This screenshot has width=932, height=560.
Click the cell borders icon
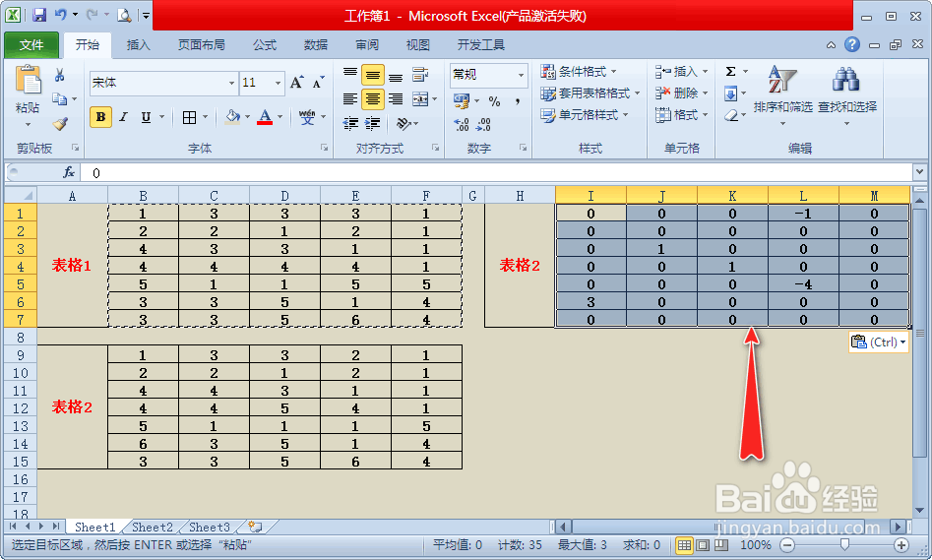(189, 118)
